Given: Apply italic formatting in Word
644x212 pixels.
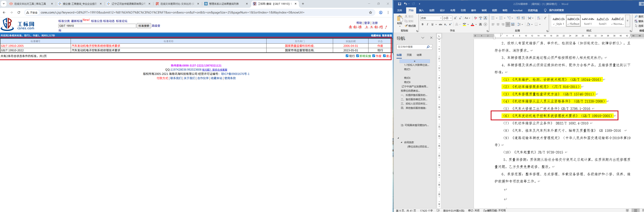Looking at the screenshot, I should [427, 25].
